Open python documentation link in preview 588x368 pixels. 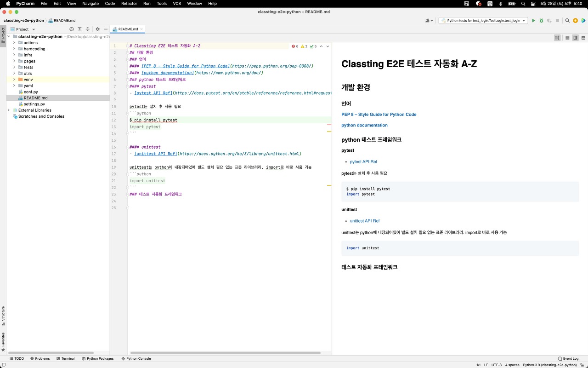click(364, 125)
